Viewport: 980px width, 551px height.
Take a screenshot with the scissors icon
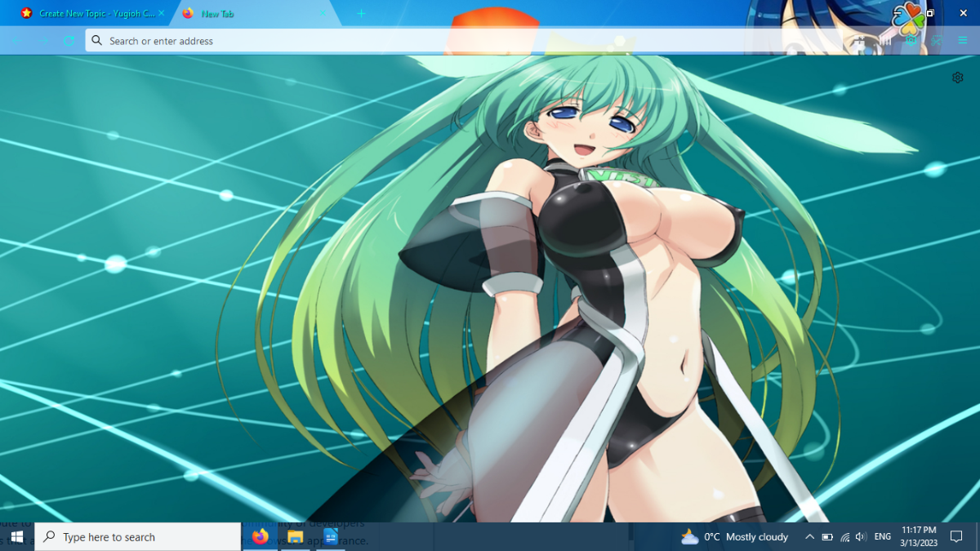tap(937, 41)
